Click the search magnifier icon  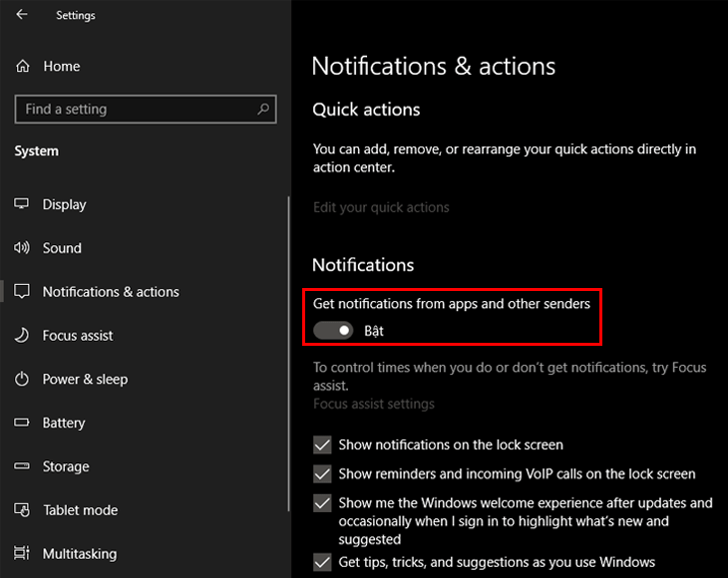point(263,110)
